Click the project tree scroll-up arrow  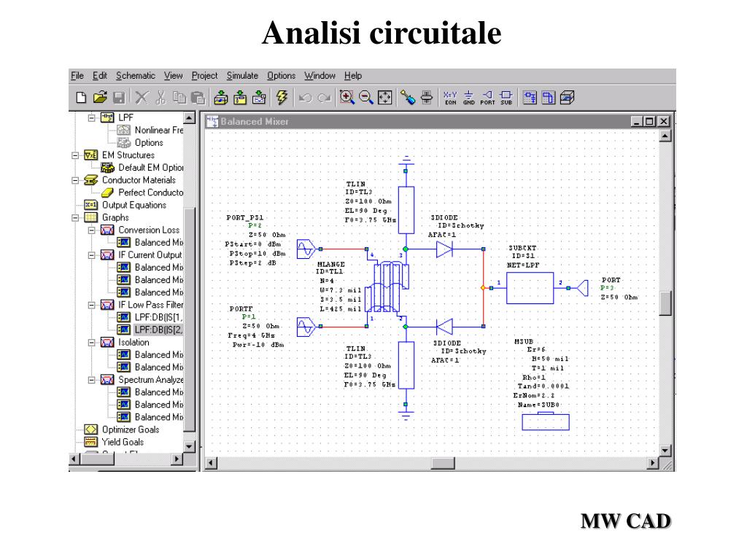tap(189, 117)
